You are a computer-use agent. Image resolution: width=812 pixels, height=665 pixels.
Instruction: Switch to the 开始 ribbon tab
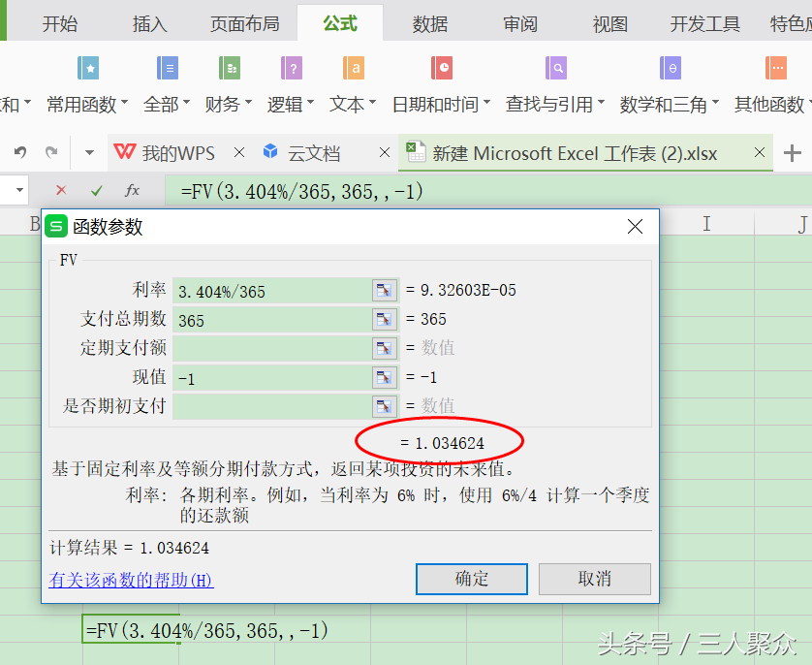[60, 24]
